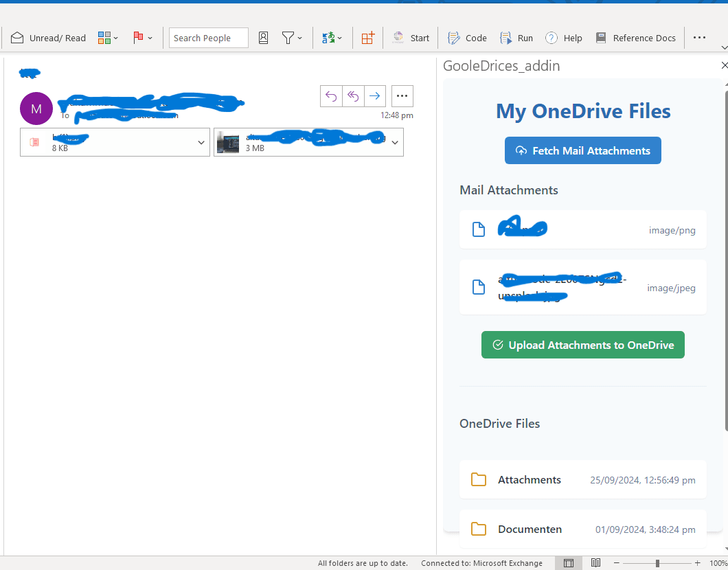Expand the Follow Up flag dropdown arrow
This screenshot has height=570, width=728.
(x=150, y=38)
